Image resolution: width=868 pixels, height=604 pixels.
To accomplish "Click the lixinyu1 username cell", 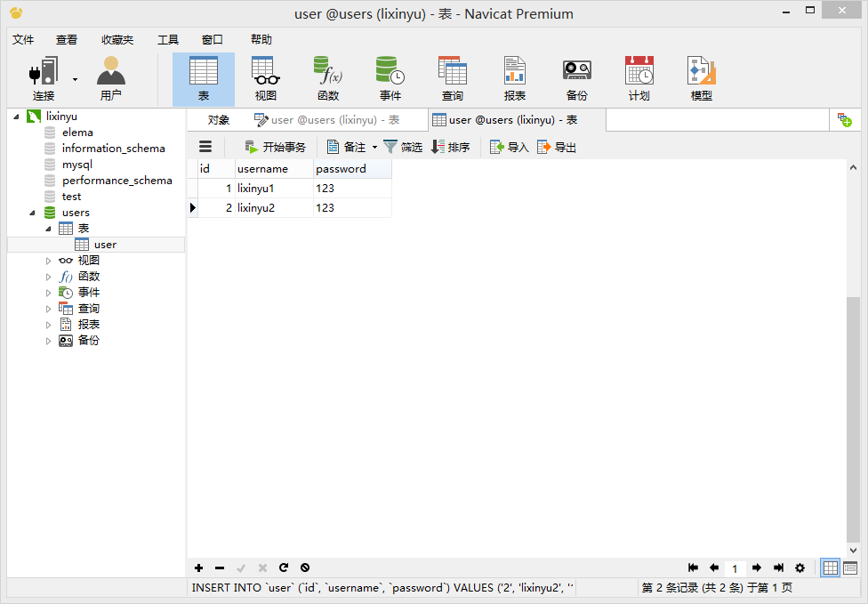I will click(274, 189).
